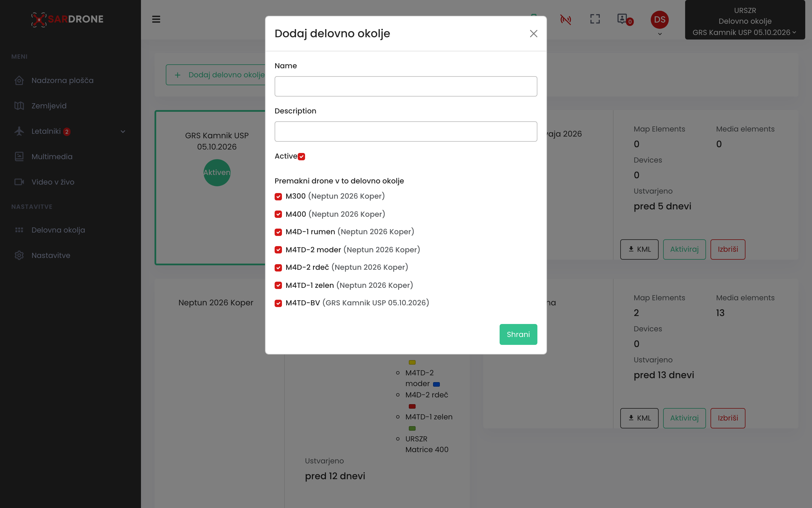
Task: Click the Description input field
Action: (x=406, y=131)
